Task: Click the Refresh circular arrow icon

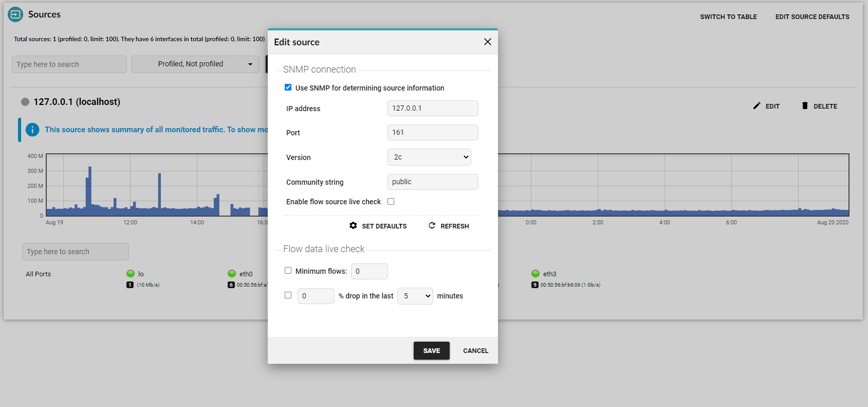Action: (x=432, y=226)
